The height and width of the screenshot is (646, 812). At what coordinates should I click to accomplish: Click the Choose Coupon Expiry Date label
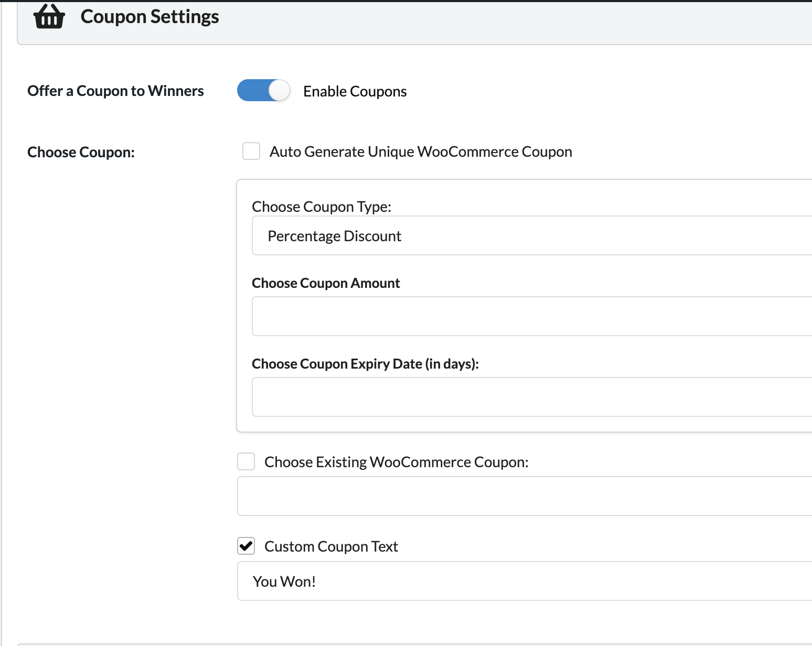366,364
